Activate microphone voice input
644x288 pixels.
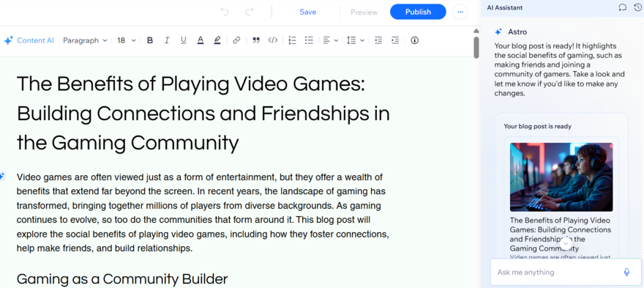click(x=626, y=272)
